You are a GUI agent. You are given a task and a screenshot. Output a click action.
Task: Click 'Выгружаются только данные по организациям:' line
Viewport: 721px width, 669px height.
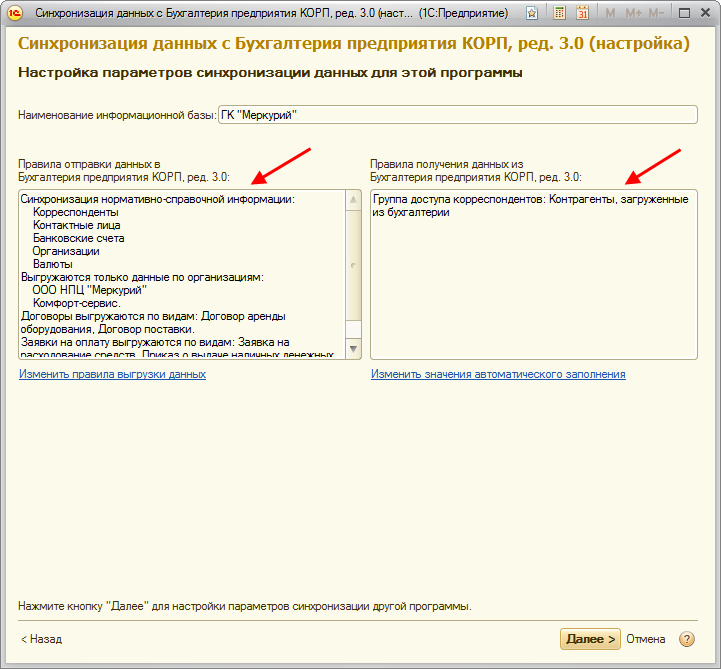(143, 277)
